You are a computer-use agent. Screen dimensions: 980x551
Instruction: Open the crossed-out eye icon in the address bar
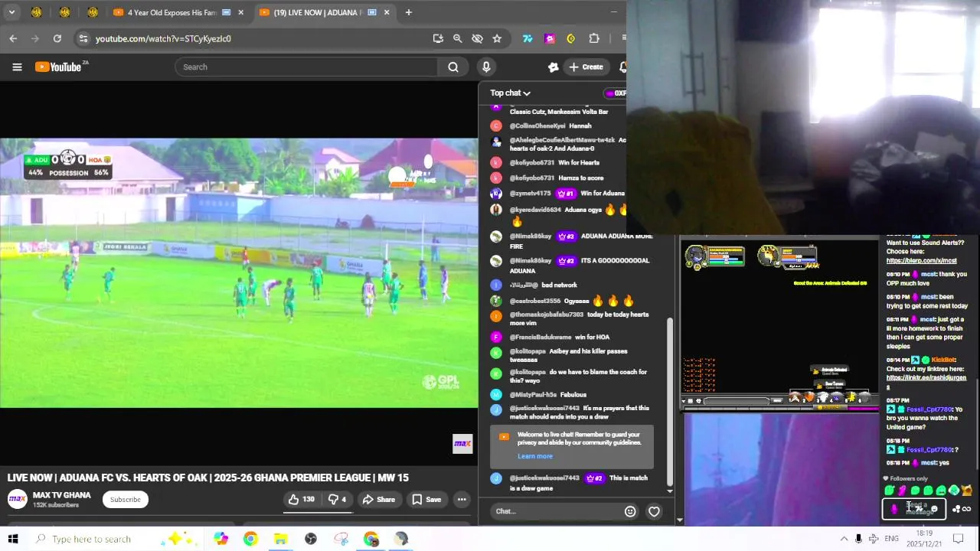(477, 38)
